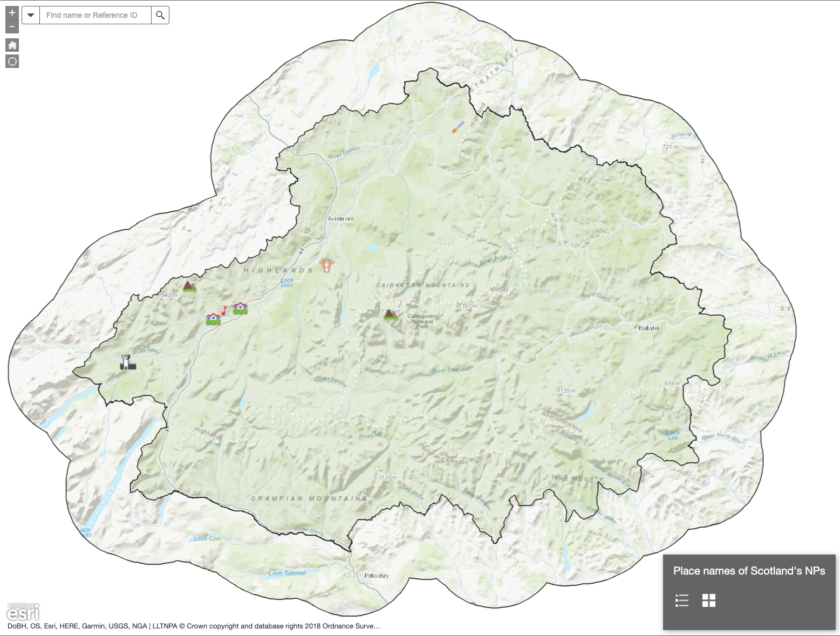Image resolution: width=840 pixels, height=636 pixels.
Task: Click the GRAMPIAN MOUNTAINS label
Action: pyautogui.click(x=309, y=498)
